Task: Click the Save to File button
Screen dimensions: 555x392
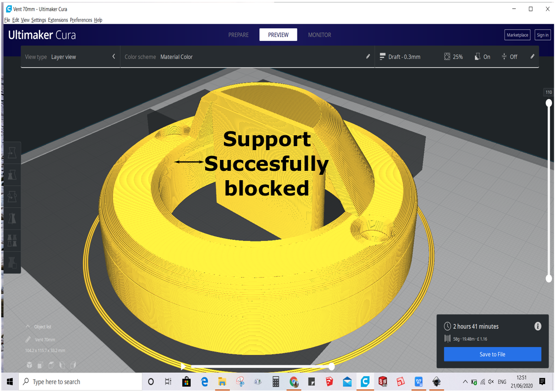Action: tap(492, 354)
